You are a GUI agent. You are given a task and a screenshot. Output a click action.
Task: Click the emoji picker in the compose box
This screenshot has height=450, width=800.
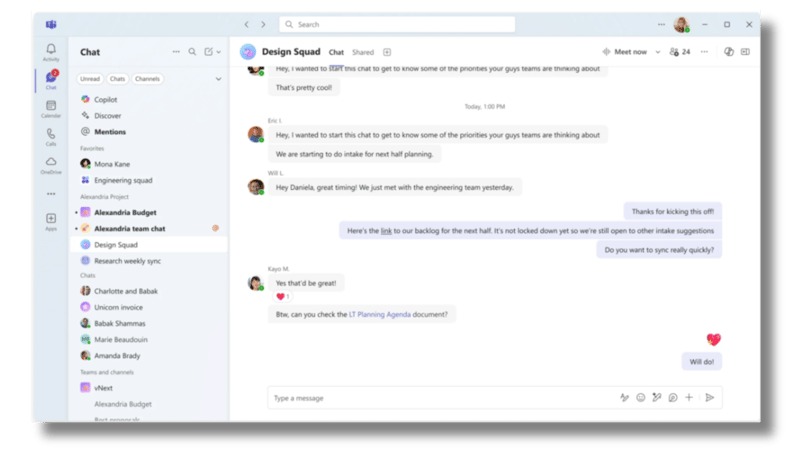tap(640, 397)
